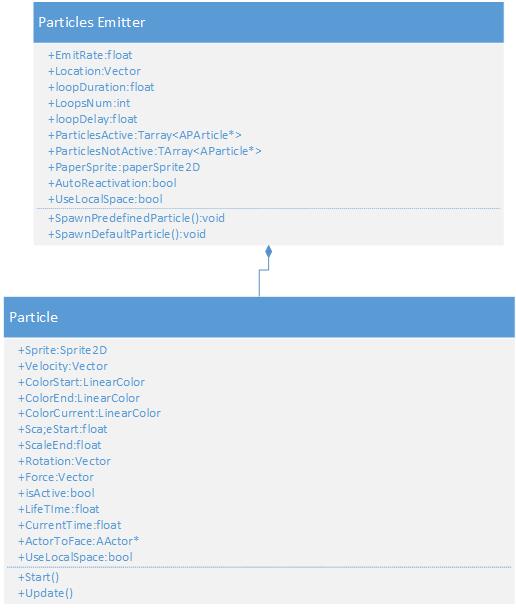The image size is (516, 608).
Task: Select the Start() method in Particle
Action: coord(38,577)
